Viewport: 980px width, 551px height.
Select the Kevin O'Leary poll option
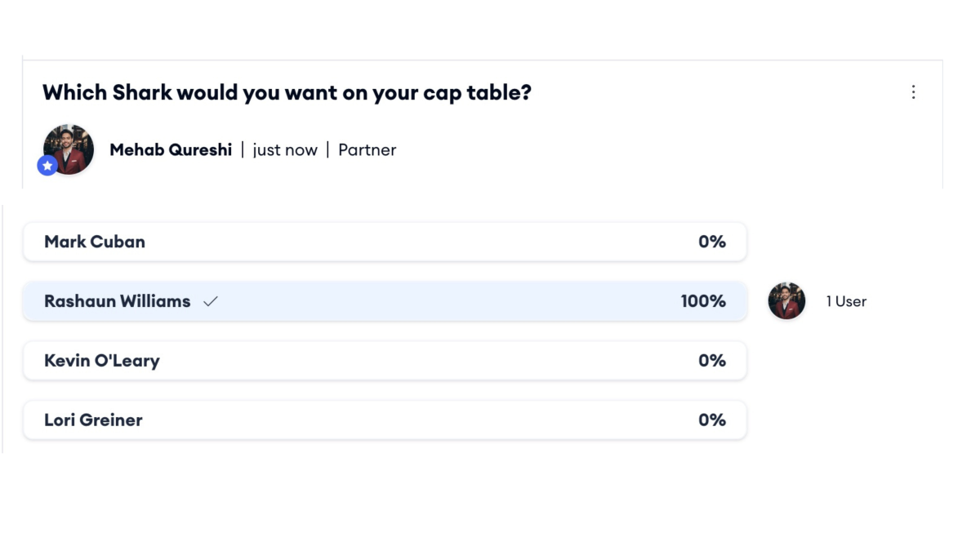click(x=384, y=361)
